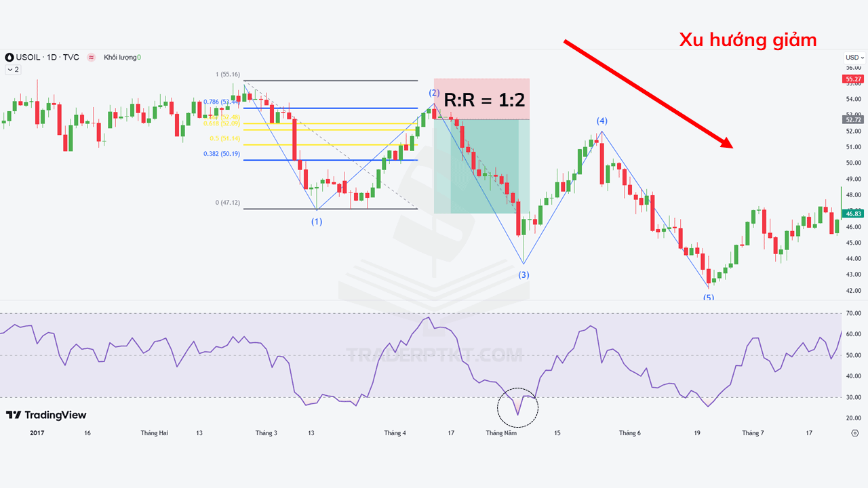Click the Fibonacci 0.786 level label
The image size is (868, 488).
pyautogui.click(x=222, y=102)
